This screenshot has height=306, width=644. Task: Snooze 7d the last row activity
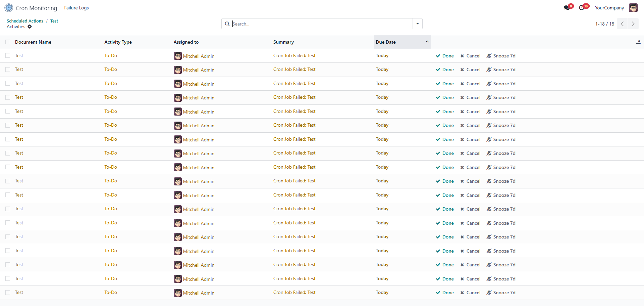pyautogui.click(x=501, y=293)
